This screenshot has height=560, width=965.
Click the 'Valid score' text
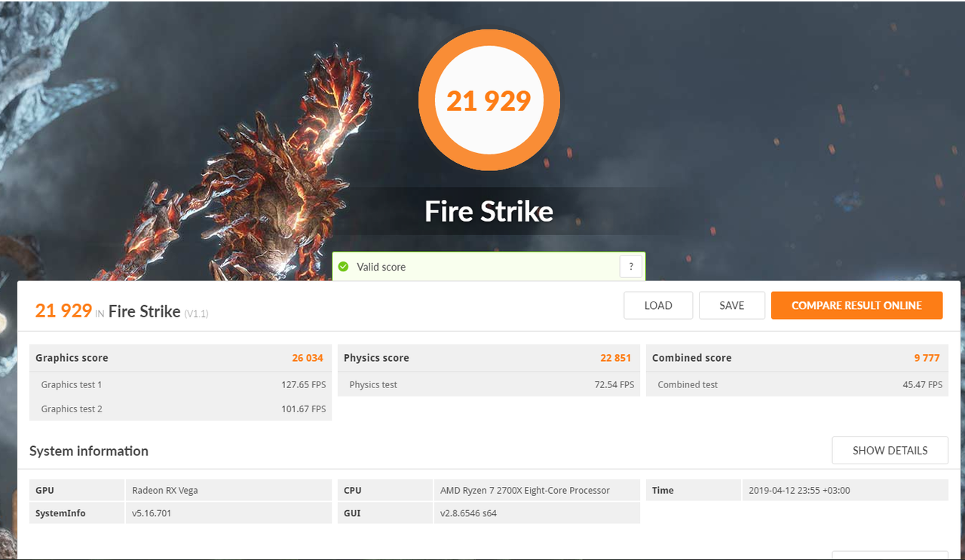[381, 267]
